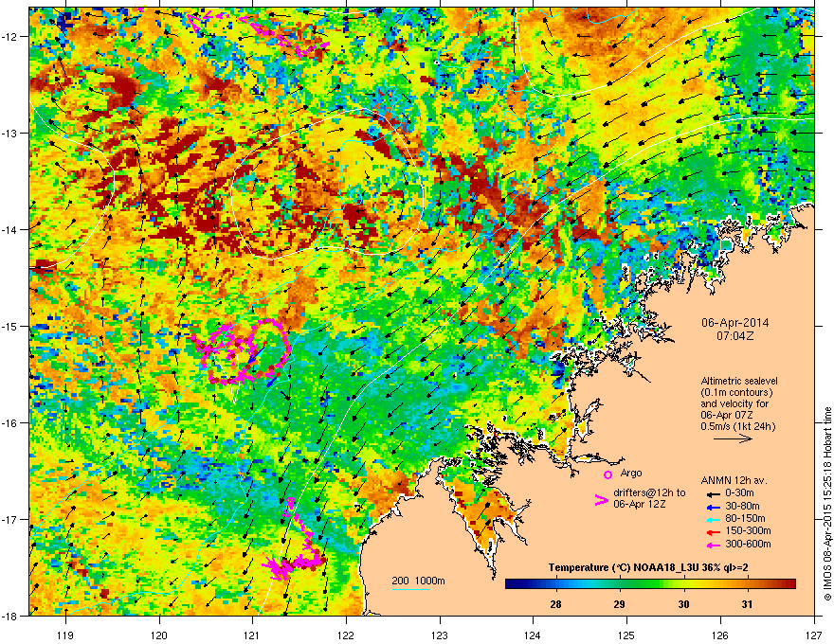Click the longitude axis label 126
Image resolution: width=834 pixels, height=644 pixels.
tap(720, 635)
